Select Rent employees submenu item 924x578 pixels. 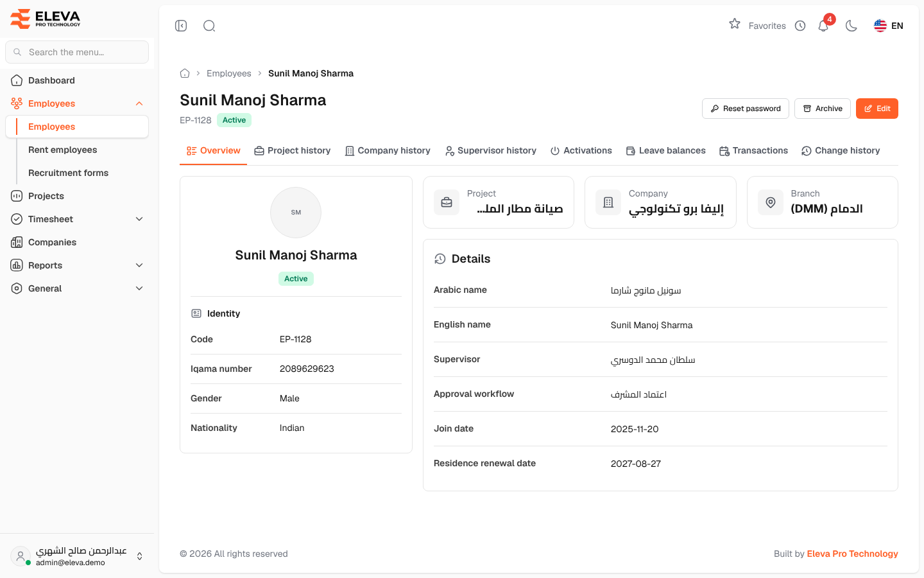tap(62, 150)
